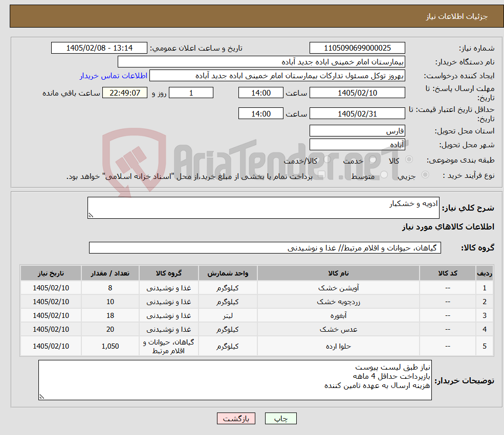Click the quantity 1,050 cell

coord(110,346)
